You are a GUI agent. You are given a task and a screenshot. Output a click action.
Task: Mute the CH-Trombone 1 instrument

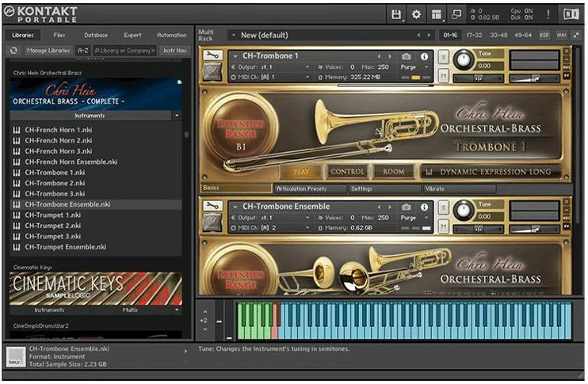[x=444, y=76]
